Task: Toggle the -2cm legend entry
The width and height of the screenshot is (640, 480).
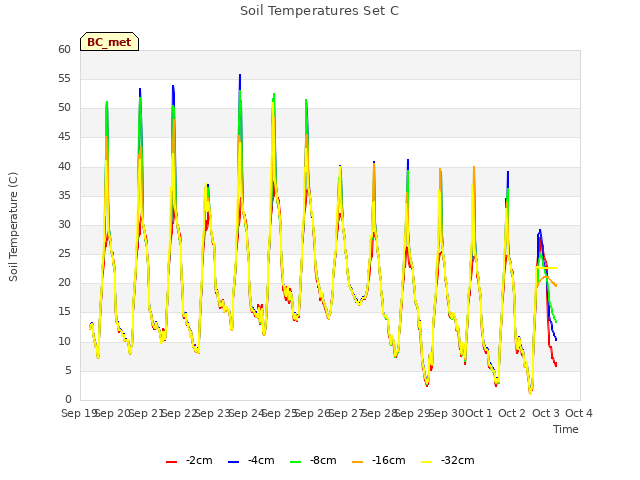Action: point(189,461)
